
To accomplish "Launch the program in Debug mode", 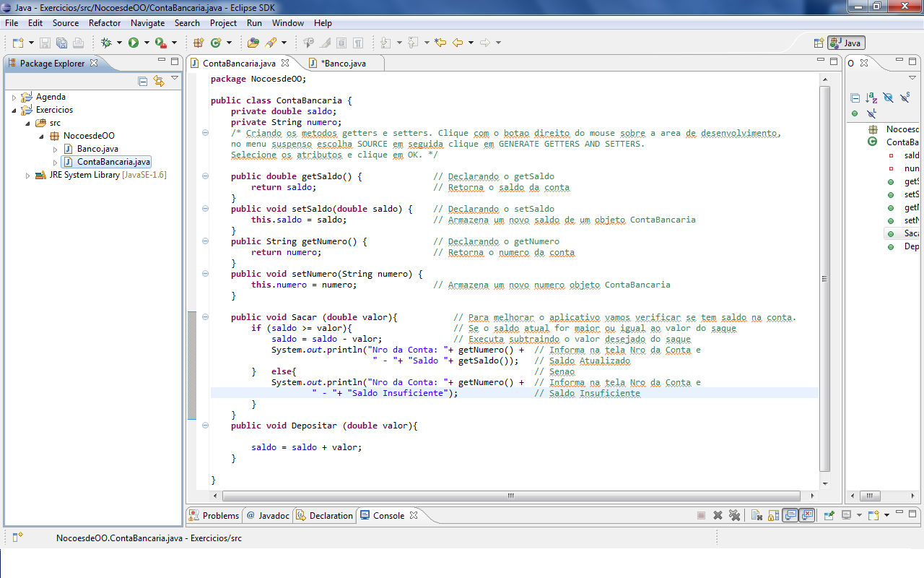I will click(108, 42).
